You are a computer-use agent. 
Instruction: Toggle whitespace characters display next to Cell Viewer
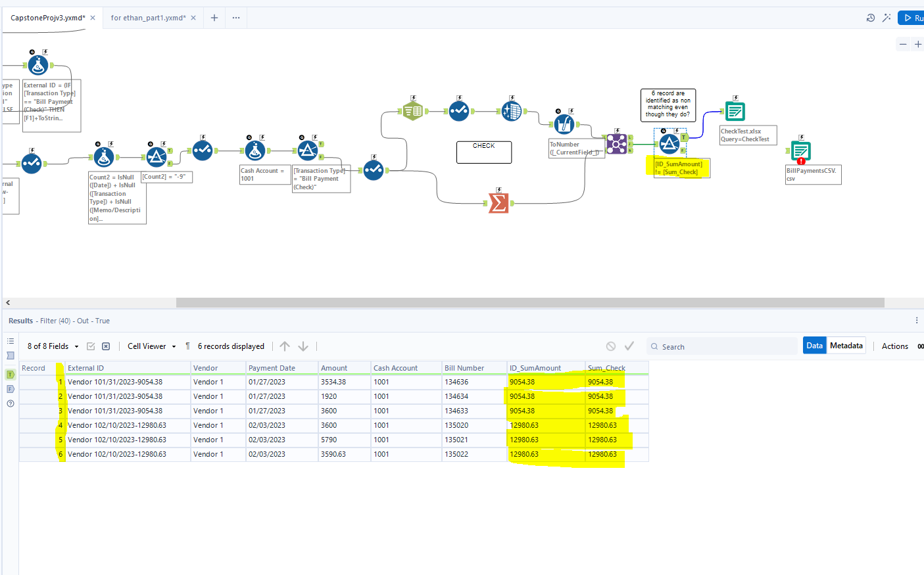tap(187, 346)
